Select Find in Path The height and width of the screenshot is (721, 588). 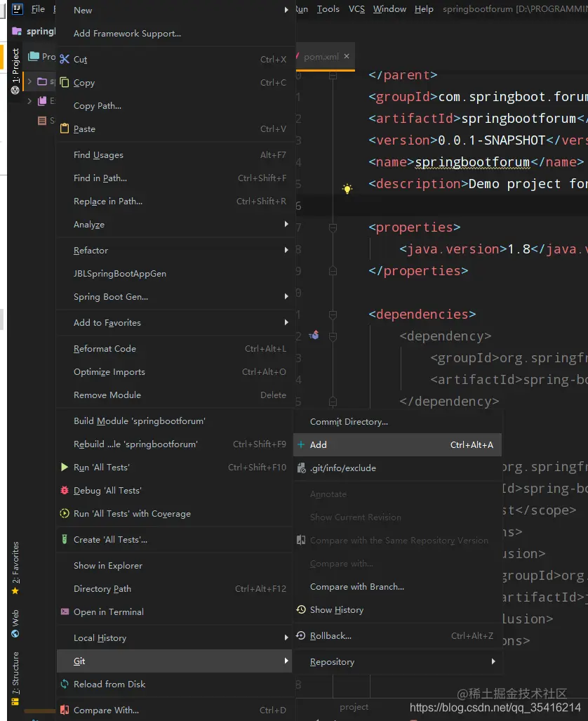tap(174, 178)
